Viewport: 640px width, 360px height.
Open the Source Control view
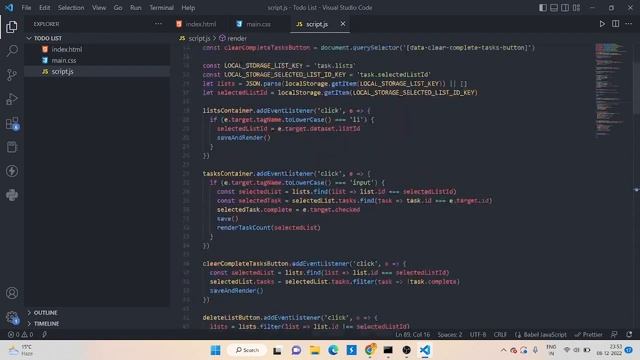tap(12, 75)
